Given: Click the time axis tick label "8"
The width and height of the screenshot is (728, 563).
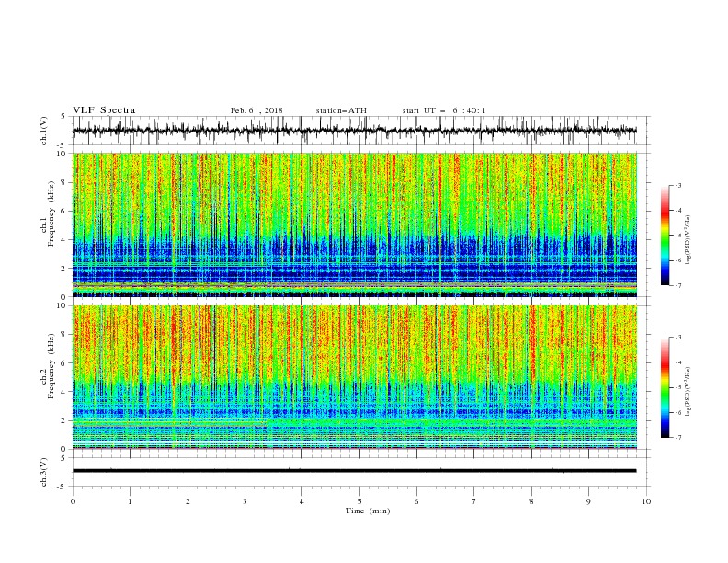Looking at the screenshot, I should click(531, 501).
